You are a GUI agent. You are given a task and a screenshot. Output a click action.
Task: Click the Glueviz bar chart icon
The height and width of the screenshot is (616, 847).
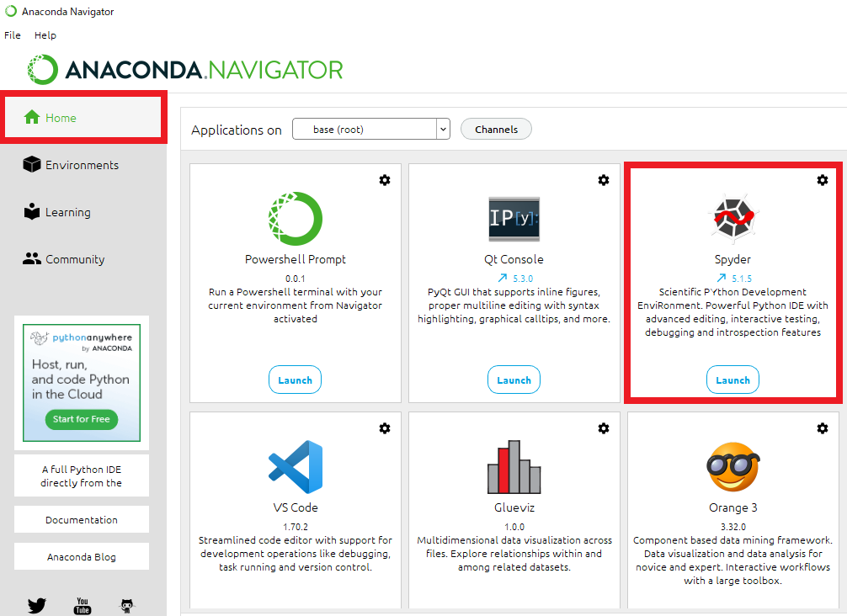pos(514,467)
